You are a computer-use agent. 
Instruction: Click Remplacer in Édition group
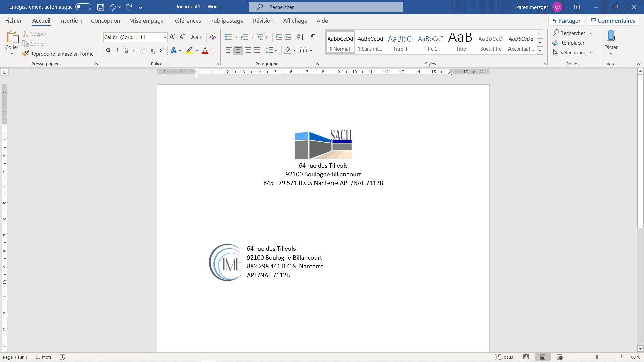569,43
